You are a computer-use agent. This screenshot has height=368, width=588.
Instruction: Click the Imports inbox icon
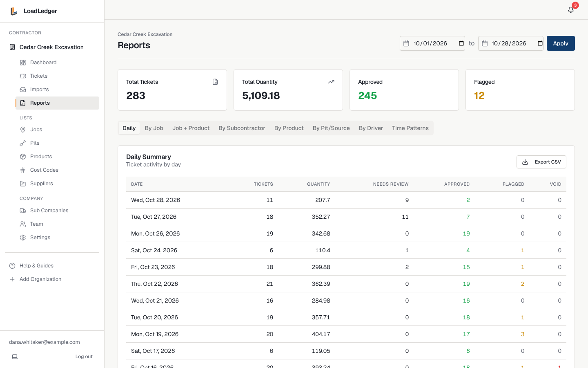click(23, 90)
